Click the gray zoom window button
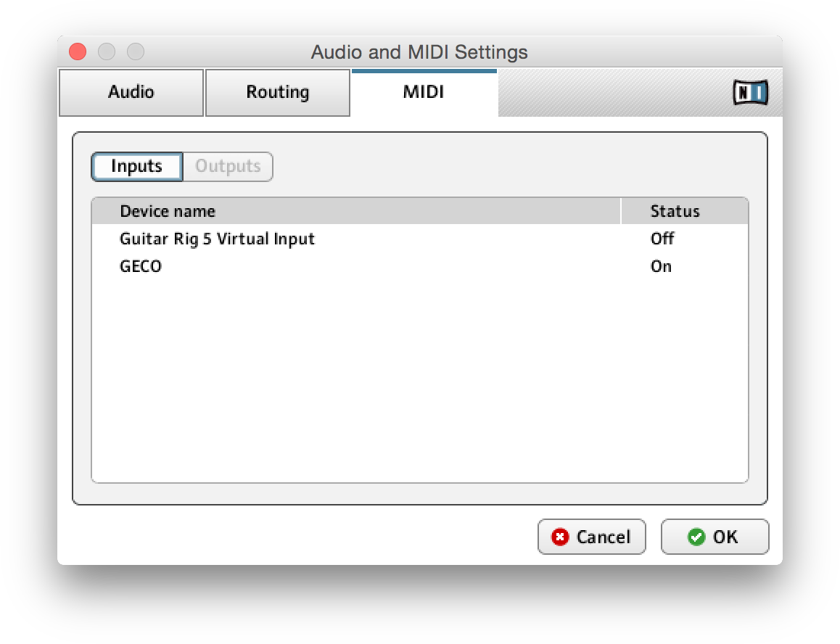 coord(136,51)
